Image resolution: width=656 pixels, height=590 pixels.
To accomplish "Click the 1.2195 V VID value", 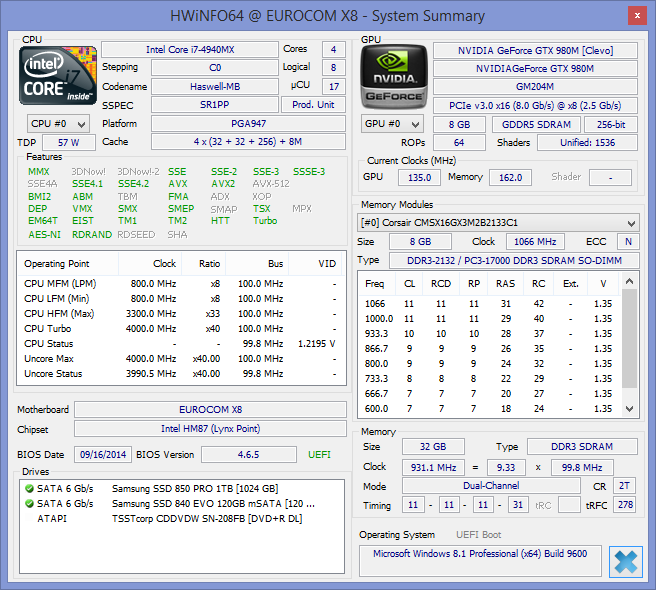I will click(x=317, y=344).
